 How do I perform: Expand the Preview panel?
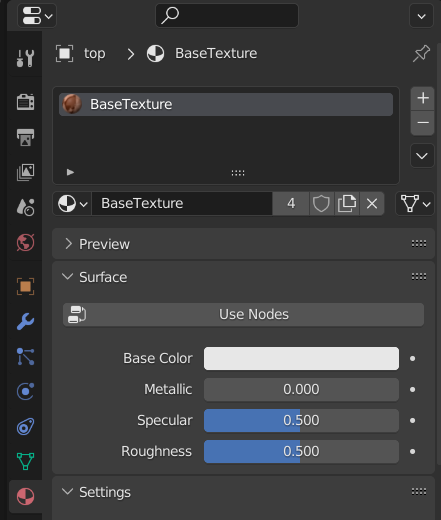coord(68,244)
